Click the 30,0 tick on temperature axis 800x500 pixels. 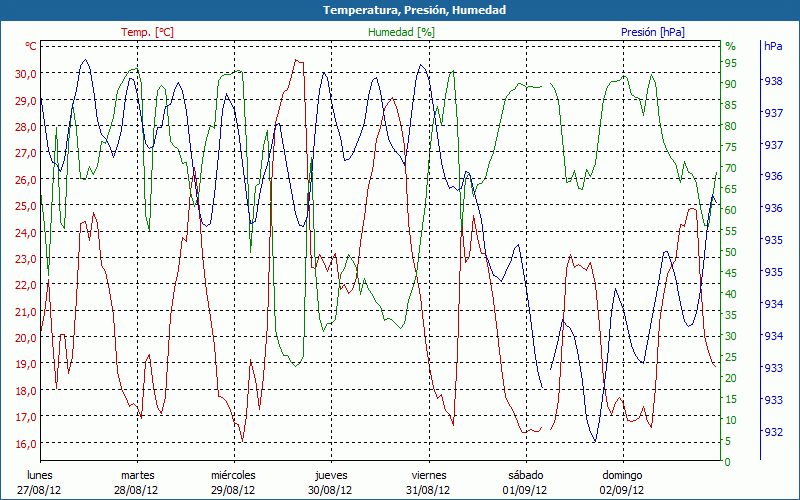tap(25, 74)
